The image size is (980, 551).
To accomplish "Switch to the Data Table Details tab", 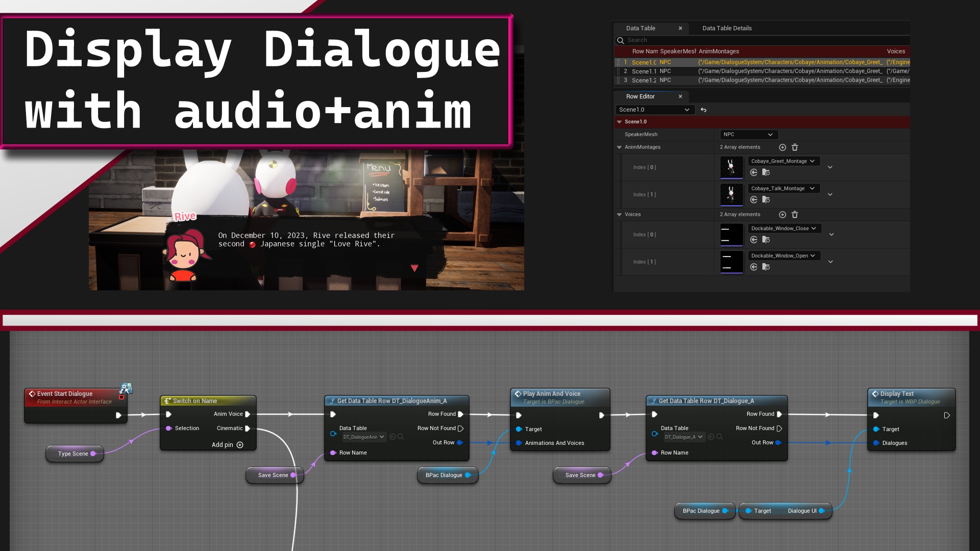I will pyautogui.click(x=726, y=28).
